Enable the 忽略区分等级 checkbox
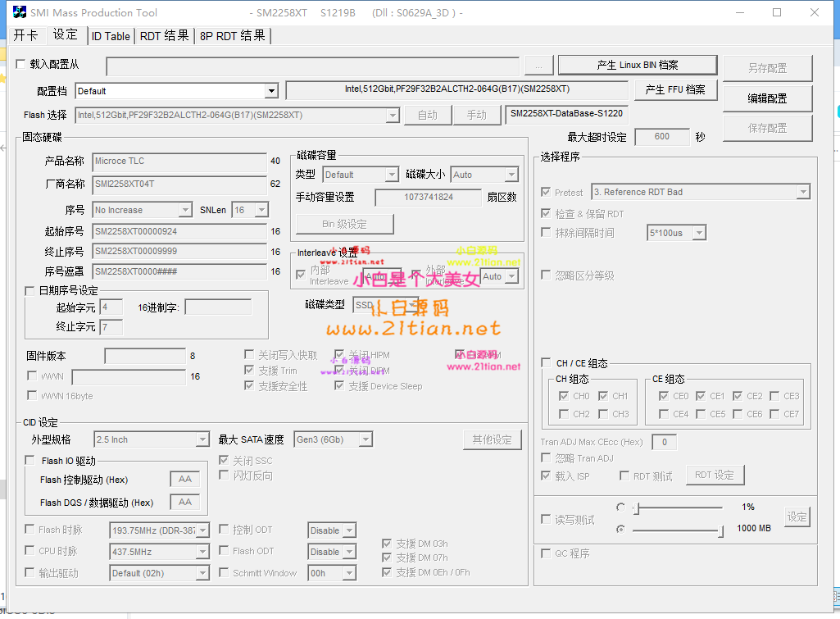This screenshot has width=840, height=619. pos(546,275)
